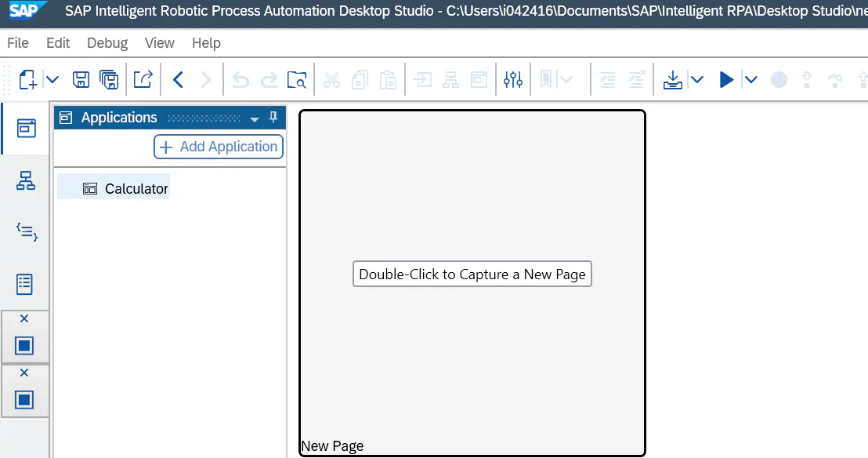Open the File menu
The image size is (868, 458).
[x=18, y=42]
